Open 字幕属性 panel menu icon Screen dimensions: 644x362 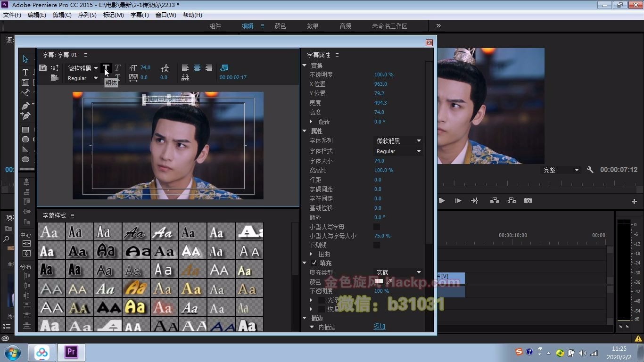tap(337, 55)
